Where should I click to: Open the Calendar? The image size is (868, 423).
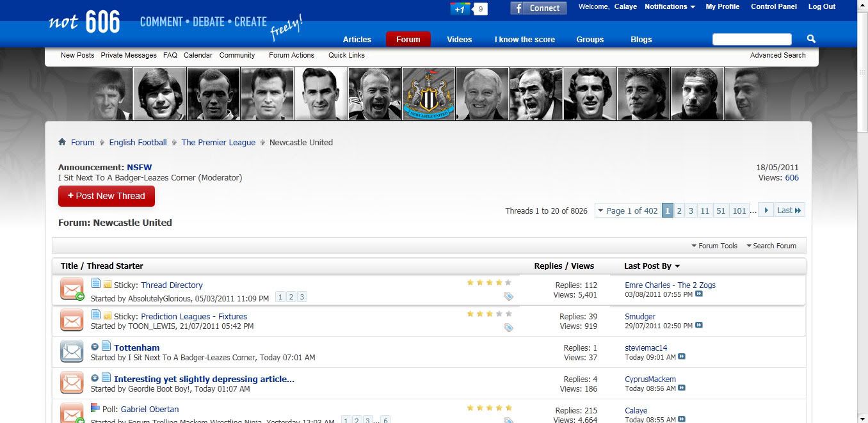[x=198, y=55]
